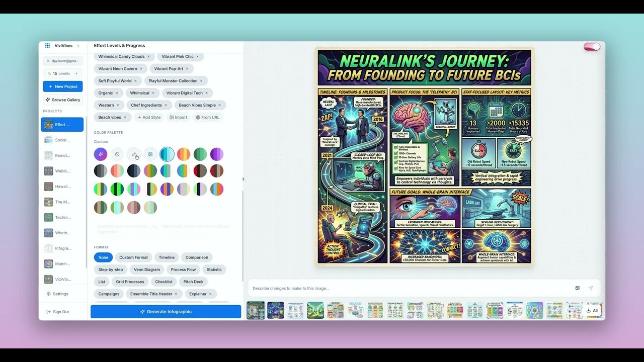
Task: Remove the Ensemble Title Header format
Action: pos(177,294)
